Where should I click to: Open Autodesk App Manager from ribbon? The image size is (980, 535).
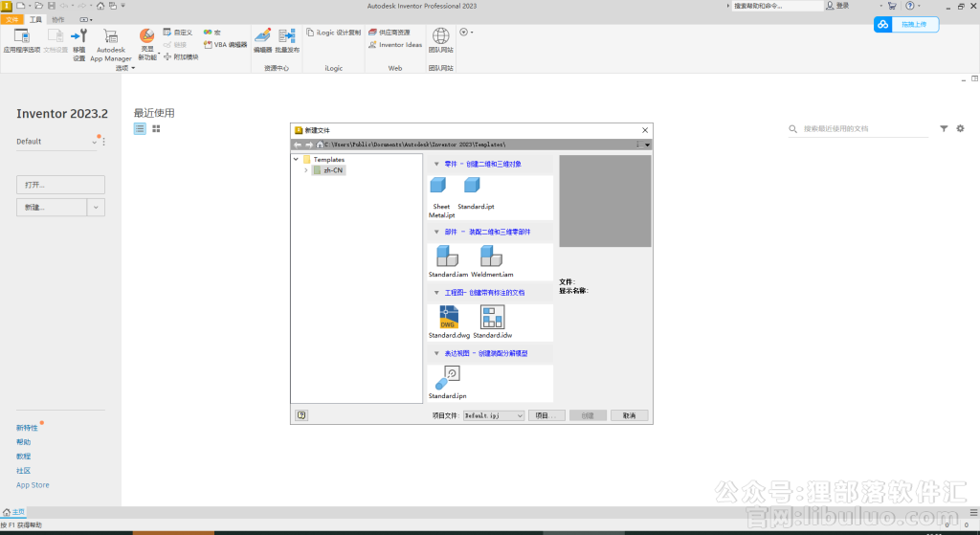[111, 44]
